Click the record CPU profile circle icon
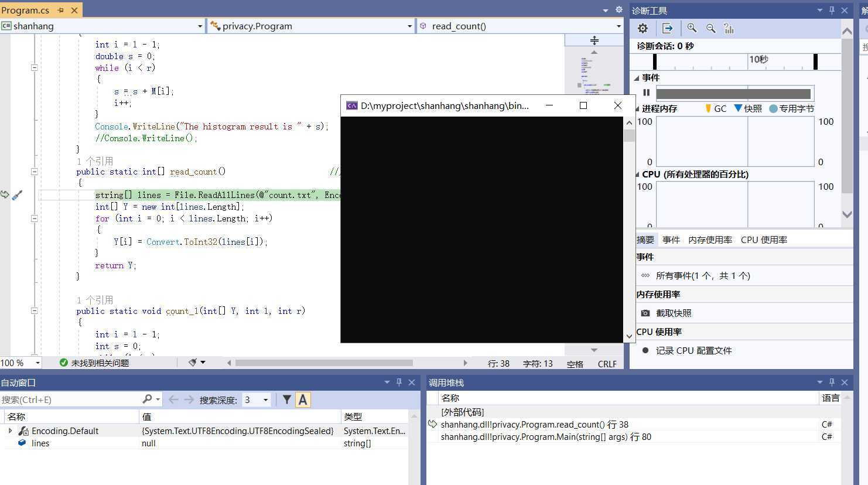The image size is (868, 485). click(645, 350)
